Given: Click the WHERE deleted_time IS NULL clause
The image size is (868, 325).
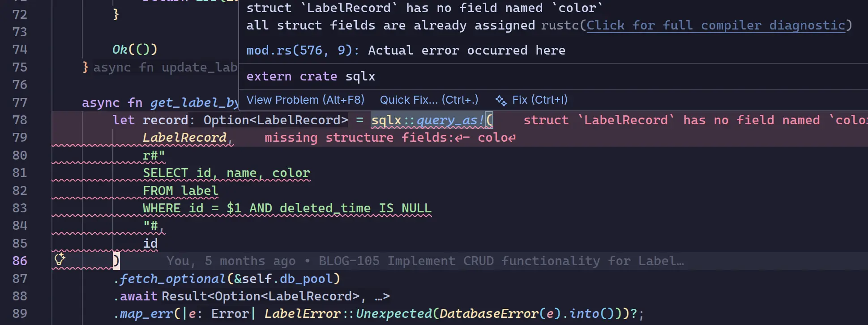Looking at the screenshot, I should (286, 208).
